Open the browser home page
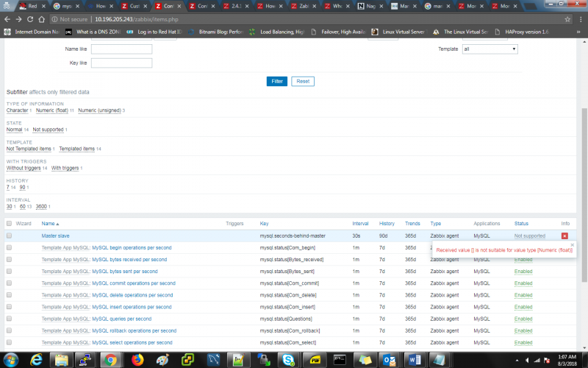The image size is (588, 368). 42,19
